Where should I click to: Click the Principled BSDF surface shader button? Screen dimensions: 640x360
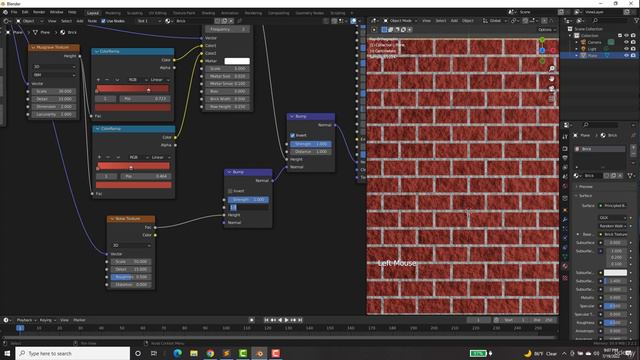pos(613,206)
